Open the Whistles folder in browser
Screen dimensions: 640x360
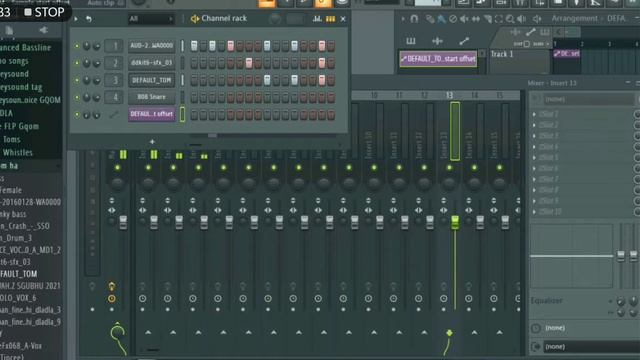click(18, 153)
